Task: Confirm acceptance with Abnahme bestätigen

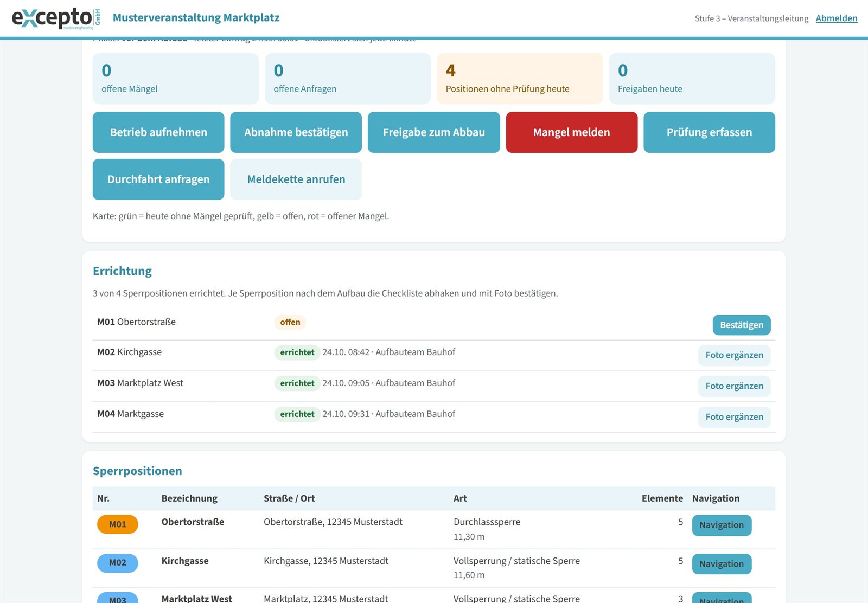Action: tap(296, 132)
